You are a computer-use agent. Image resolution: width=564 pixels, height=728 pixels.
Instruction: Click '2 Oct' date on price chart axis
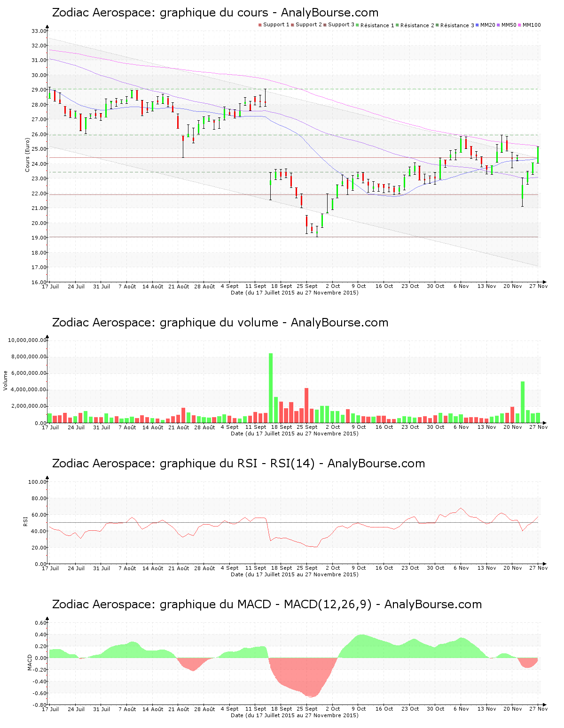tap(333, 287)
